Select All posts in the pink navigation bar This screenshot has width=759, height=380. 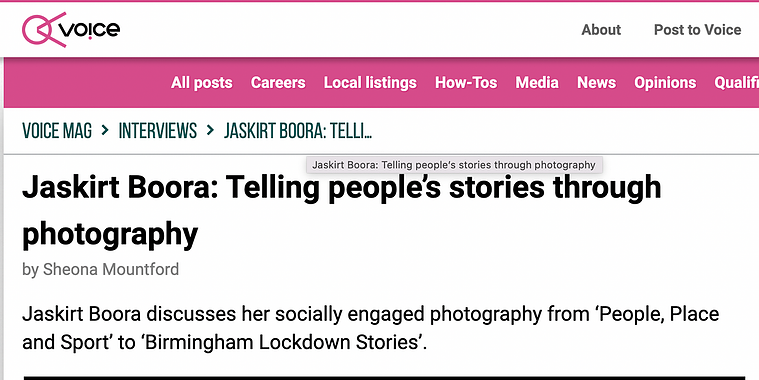point(201,83)
